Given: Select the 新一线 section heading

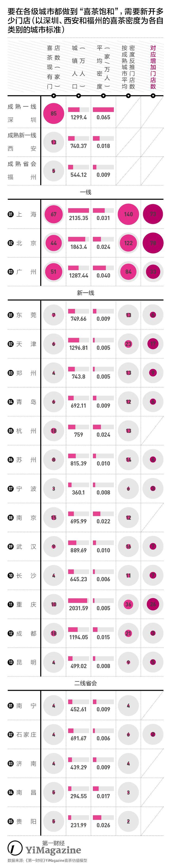Looking at the screenshot, I should [x=85, y=293].
